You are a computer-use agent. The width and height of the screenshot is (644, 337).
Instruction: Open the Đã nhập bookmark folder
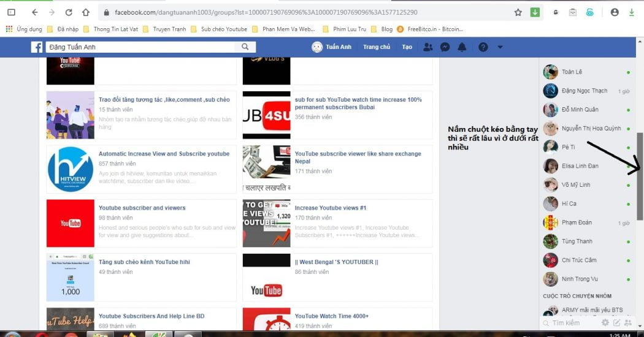(x=63, y=29)
